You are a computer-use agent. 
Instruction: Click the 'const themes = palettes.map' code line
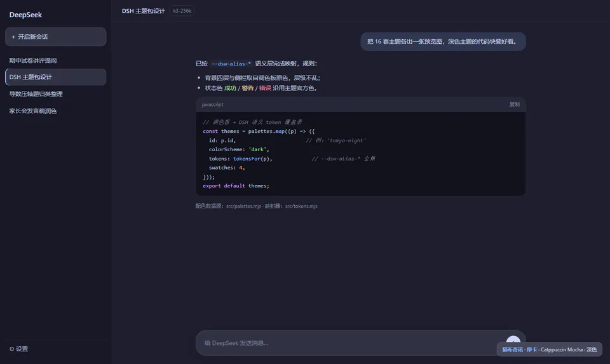click(x=259, y=131)
